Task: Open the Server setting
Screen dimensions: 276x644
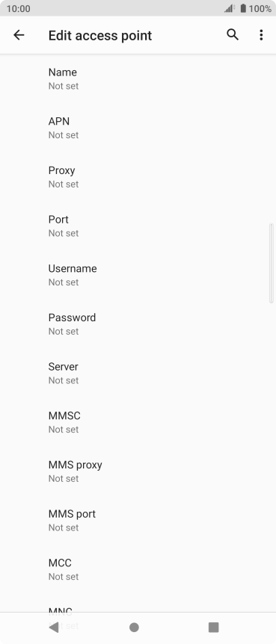Action: pyautogui.click(x=138, y=373)
